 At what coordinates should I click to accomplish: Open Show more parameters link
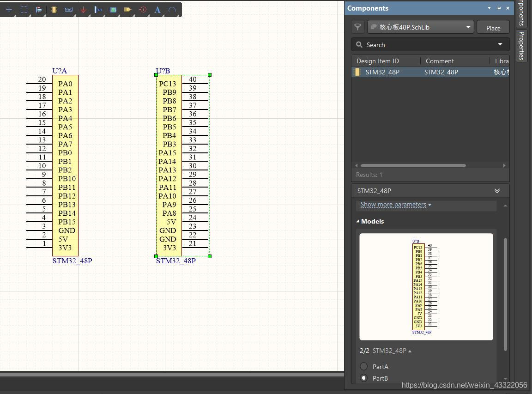[396, 205]
